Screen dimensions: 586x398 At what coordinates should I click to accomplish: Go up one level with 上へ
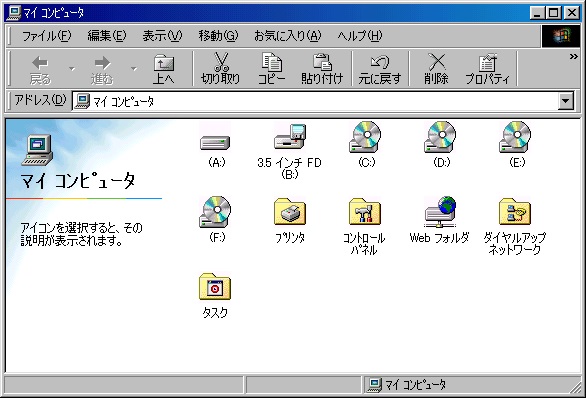(x=164, y=70)
